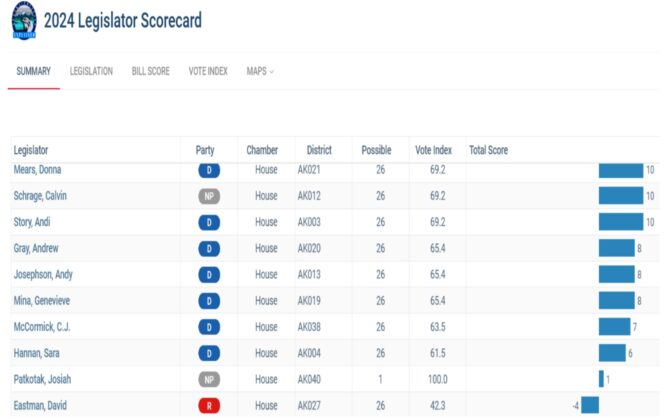Expand the MAPS dropdown menu
Screen dimensions: 670x420
point(260,71)
